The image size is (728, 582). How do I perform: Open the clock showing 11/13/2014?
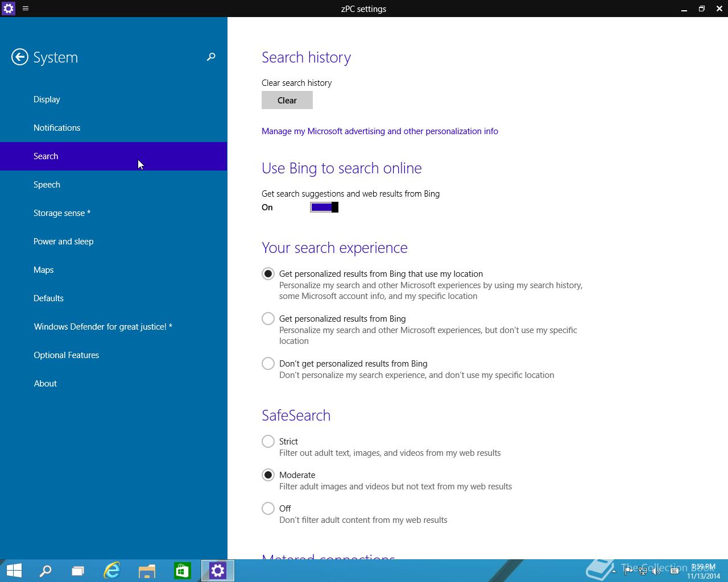click(704, 571)
